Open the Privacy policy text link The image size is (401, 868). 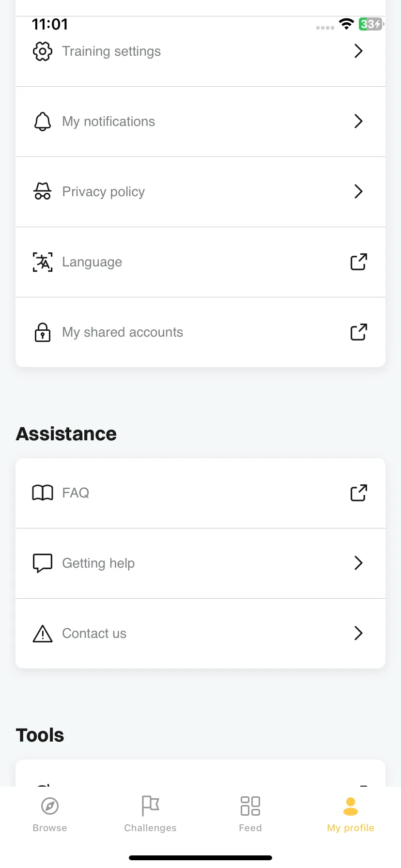tap(104, 192)
